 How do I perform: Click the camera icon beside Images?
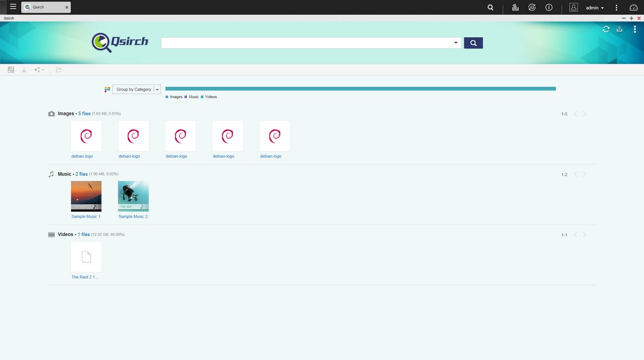click(51, 114)
